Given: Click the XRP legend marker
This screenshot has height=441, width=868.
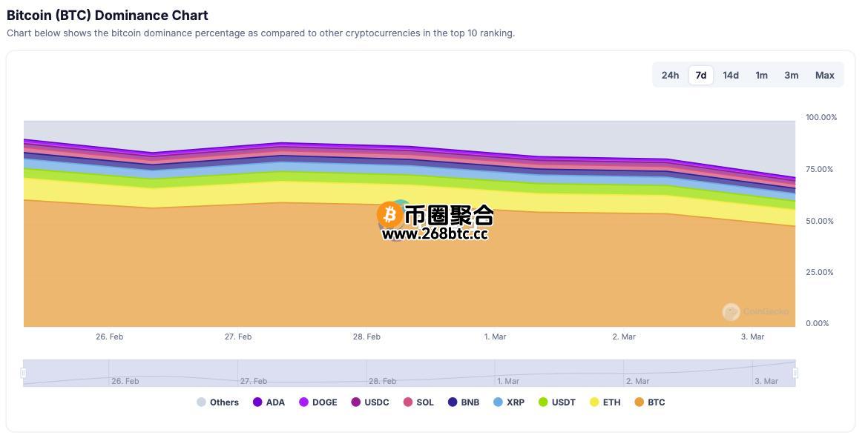Looking at the screenshot, I should (x=498, y=402).
